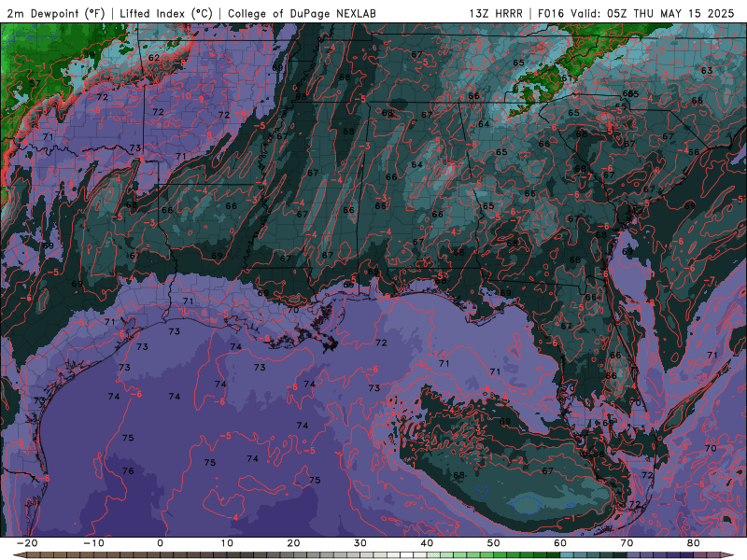Click the "2m Dewpoint (°F)" header label

(x=56, y=13)
